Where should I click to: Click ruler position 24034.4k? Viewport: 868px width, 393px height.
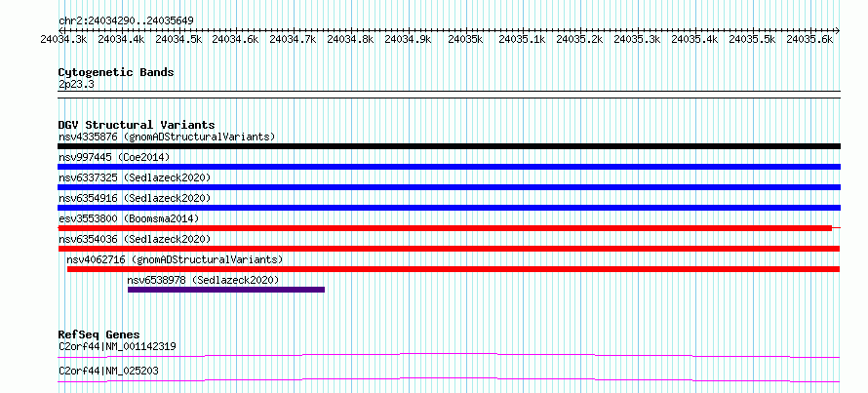tap(121, 39)
